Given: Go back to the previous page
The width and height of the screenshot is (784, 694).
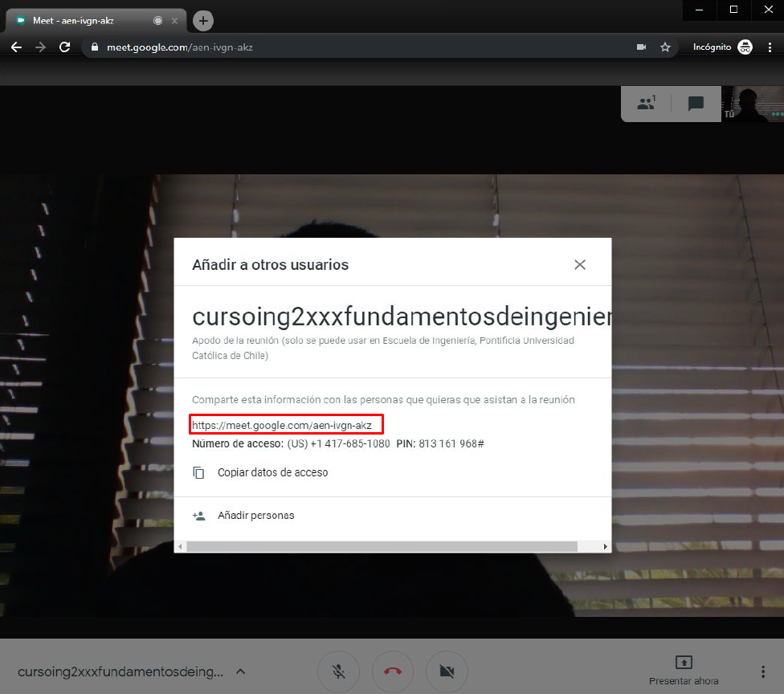Looking at the screenshot, I should pyautogui.click(x=17, y=47).
